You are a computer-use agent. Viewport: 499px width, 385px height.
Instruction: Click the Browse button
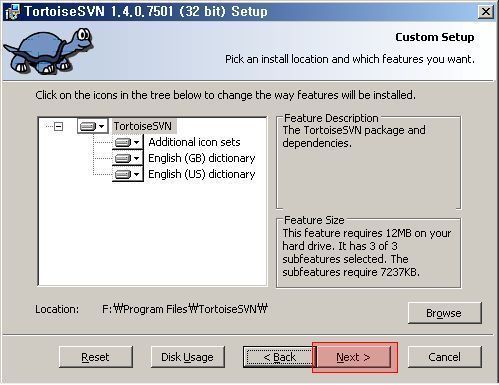[x=445, y=313]
